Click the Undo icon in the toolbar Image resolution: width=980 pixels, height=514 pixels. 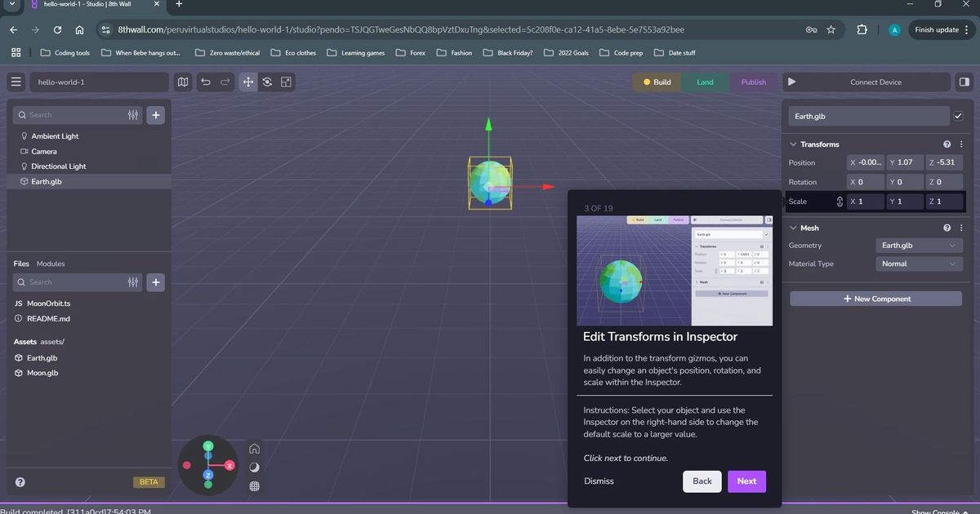click(x=205, y=82)
